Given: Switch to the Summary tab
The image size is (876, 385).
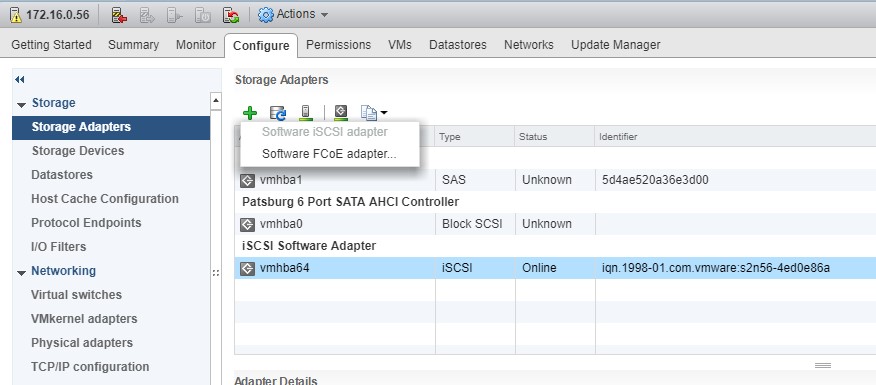Looking at the screenshot, I should coord(134,45).
